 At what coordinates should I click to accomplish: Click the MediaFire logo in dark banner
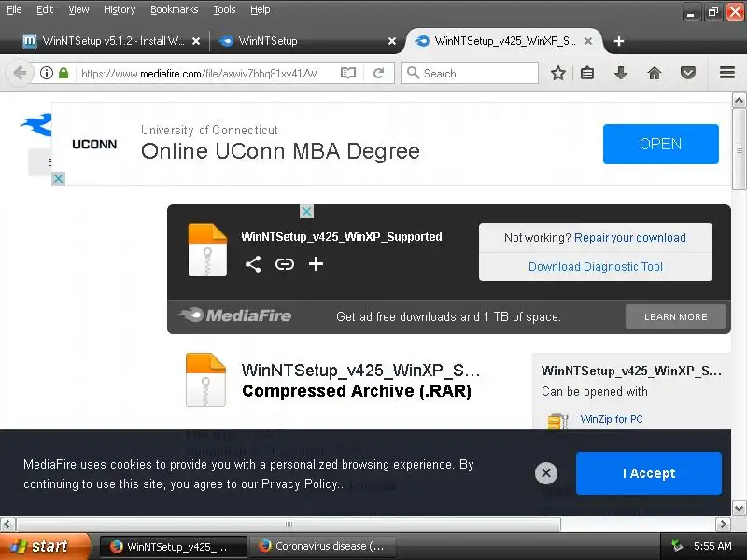click(x=235, y=315)
